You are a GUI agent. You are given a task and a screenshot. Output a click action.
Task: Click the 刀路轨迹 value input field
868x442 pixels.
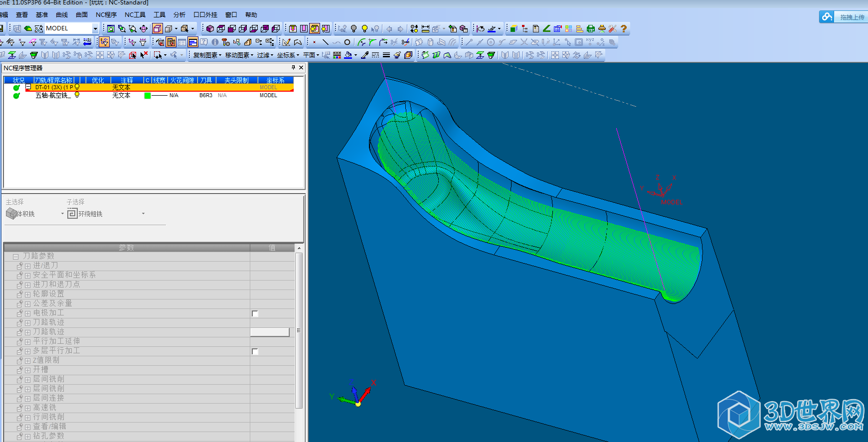pyautogui.click(x=270, y=332)
